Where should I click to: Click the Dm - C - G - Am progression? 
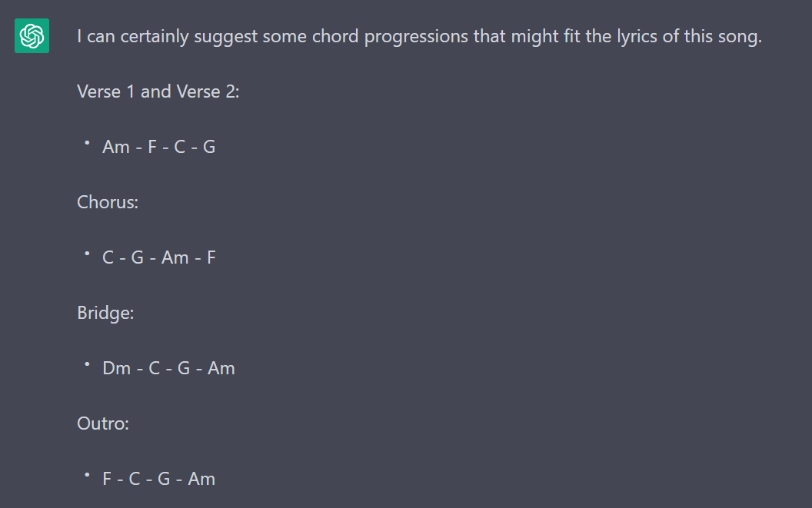click(168, 368)
